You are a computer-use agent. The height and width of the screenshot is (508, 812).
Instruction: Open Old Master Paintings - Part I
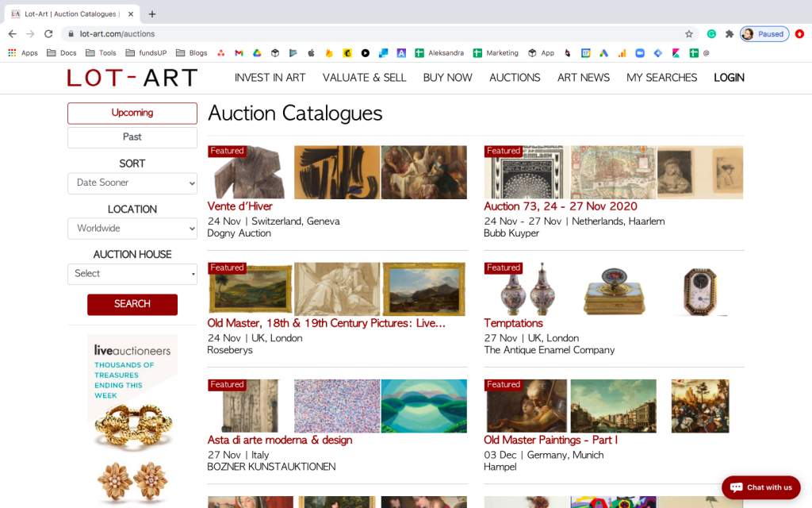point(550,440)
